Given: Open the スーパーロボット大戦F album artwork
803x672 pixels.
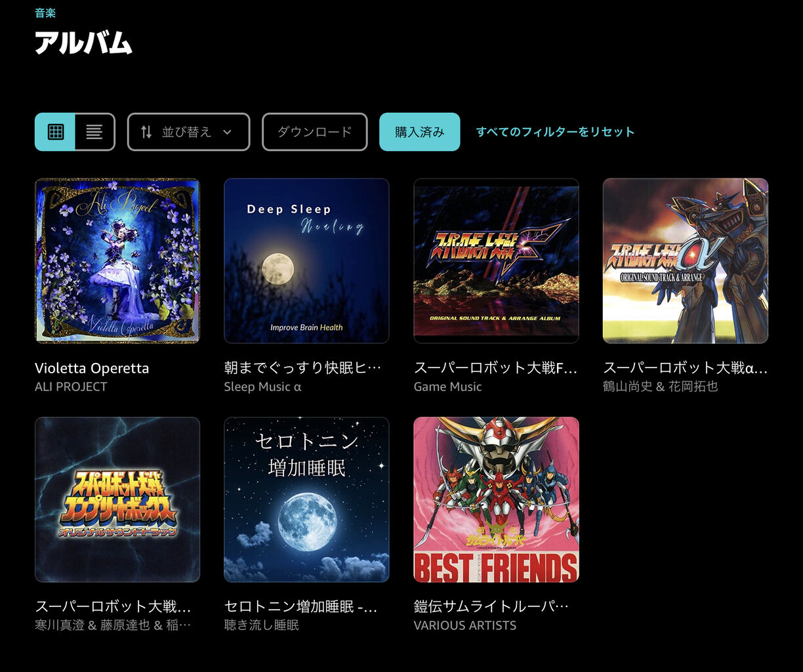Looking at the screenshot, I should point(496,261).
